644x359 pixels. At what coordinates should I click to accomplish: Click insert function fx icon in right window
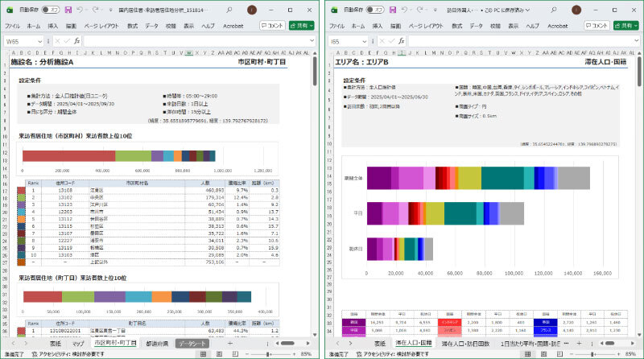pyautogui.click(x=400, y=40)
